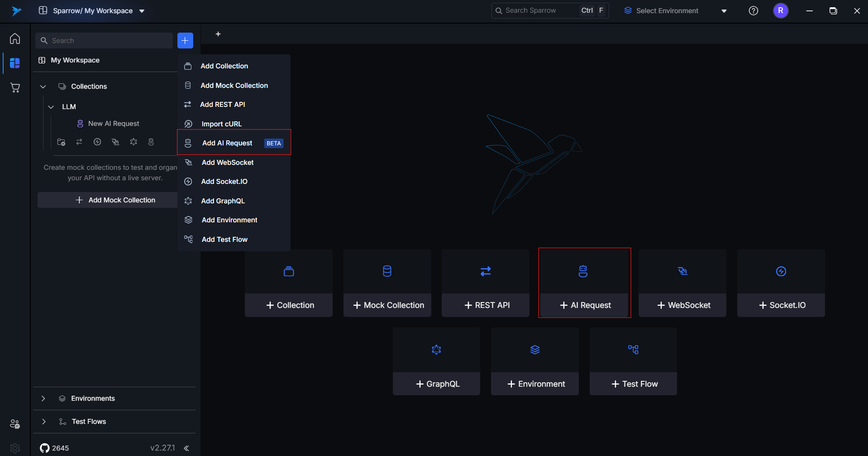Click the version v2.27.1 label
Image resolution: width=868 pixels, height=456 pixels.
162,448
